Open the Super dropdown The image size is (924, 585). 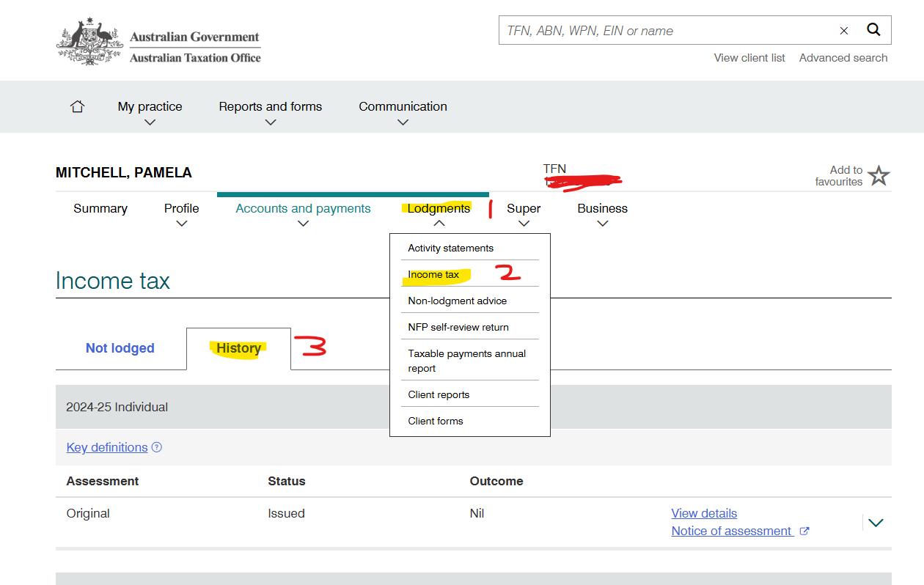524,216
